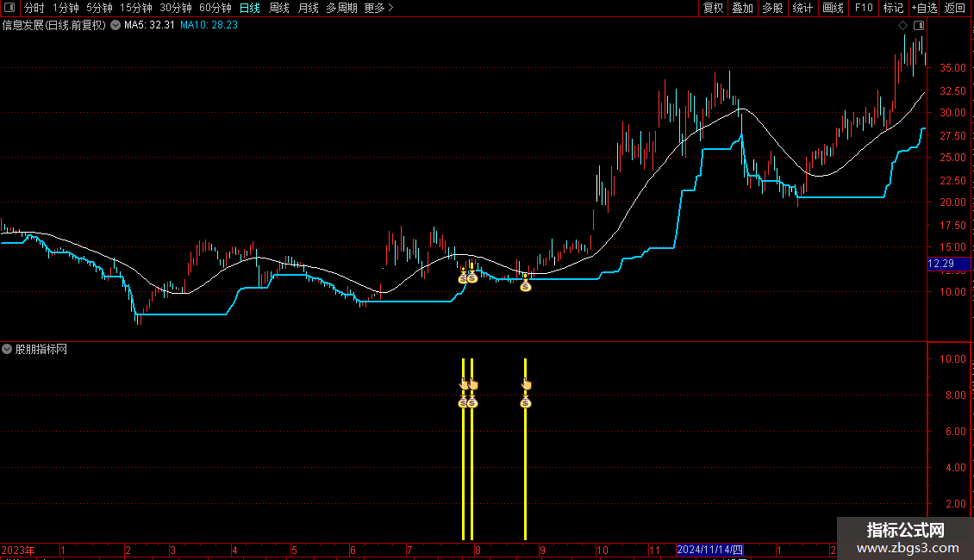Click the MA5: 32.31 label
Viewport: 974px width, 560px height.
pos(149,25)
